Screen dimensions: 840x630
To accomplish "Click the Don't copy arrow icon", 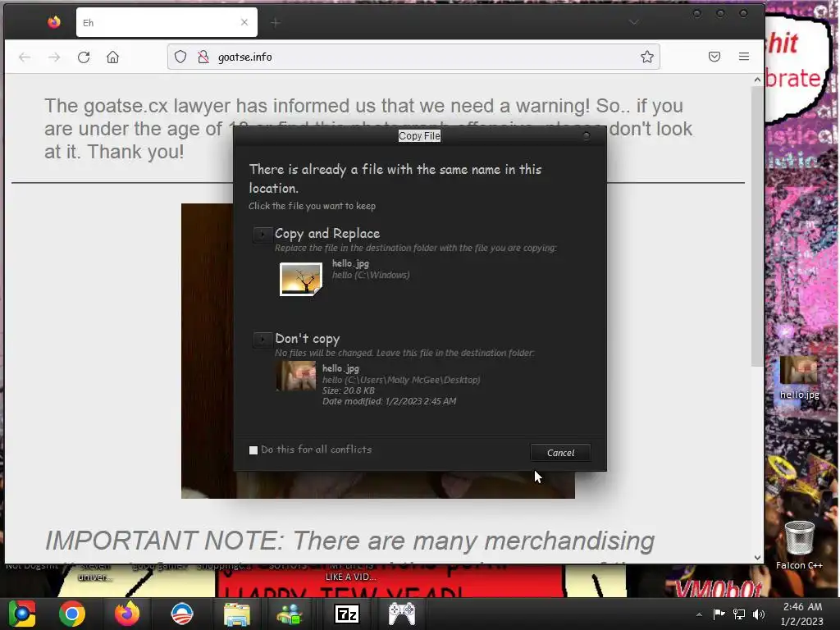I will click(262, 340).
